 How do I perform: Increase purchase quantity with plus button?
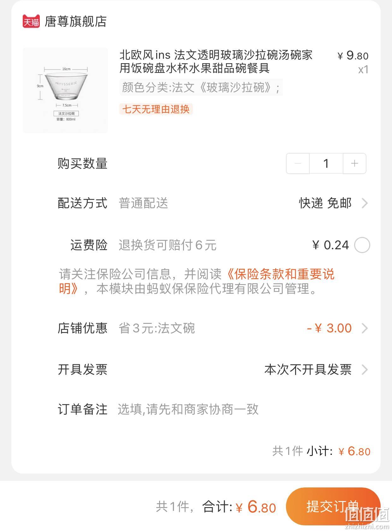(354, 163)
